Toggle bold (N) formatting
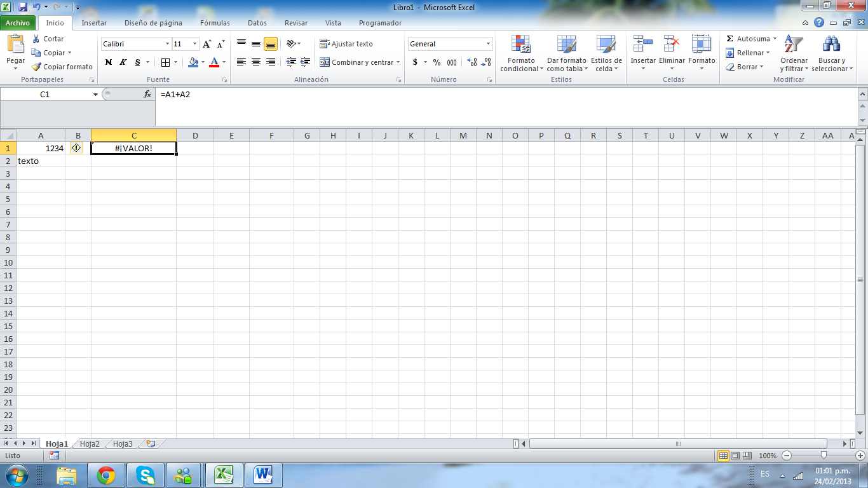 (109, 62)
